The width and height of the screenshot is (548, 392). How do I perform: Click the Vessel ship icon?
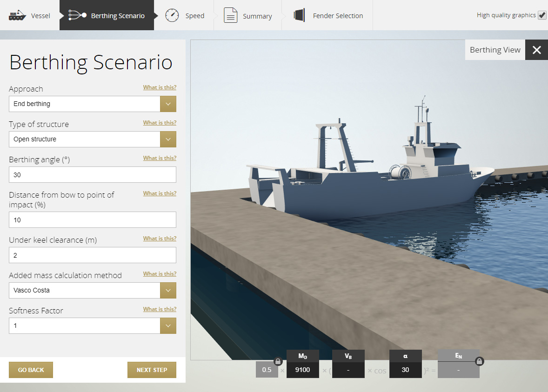(x=18, y=15)
